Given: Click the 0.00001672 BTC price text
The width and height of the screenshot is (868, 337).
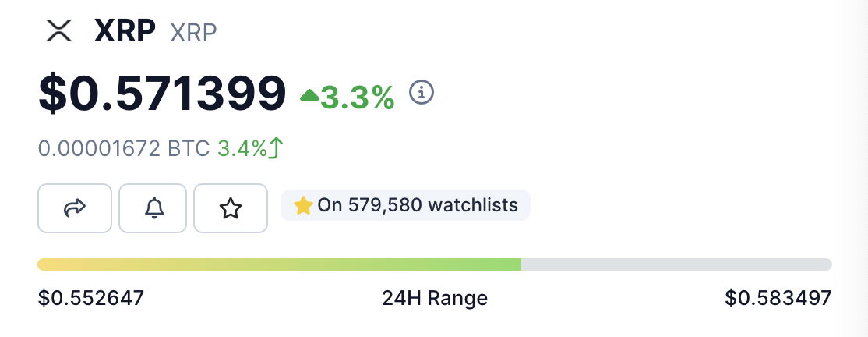Looking at the screenshot, I should tap(123, 147).
